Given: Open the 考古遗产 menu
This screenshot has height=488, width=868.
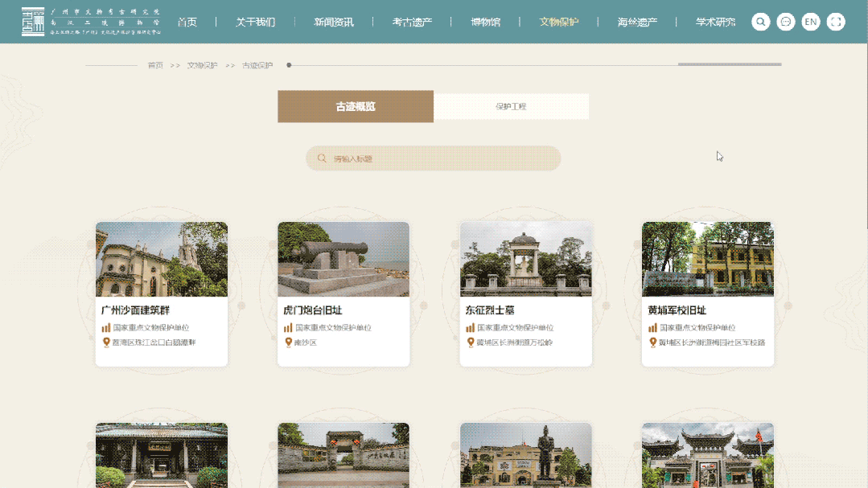Looking at the screenshot, I should [412, 23].
